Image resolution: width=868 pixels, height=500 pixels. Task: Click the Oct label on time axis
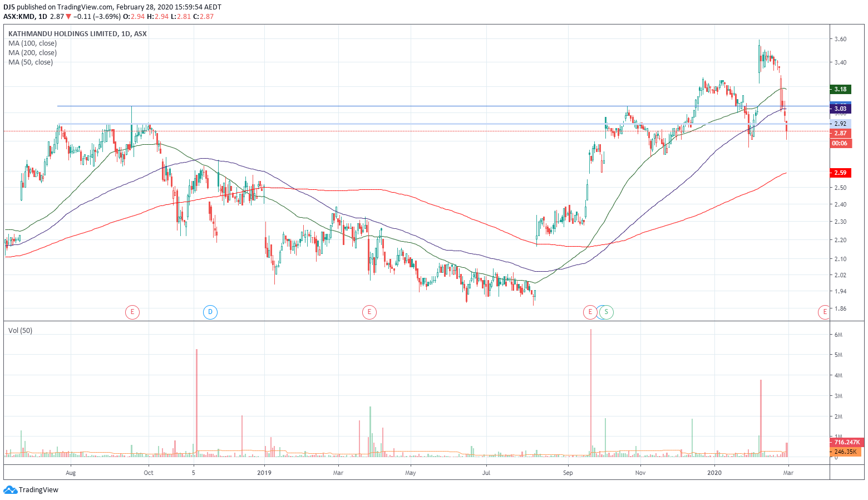[149, 473]
